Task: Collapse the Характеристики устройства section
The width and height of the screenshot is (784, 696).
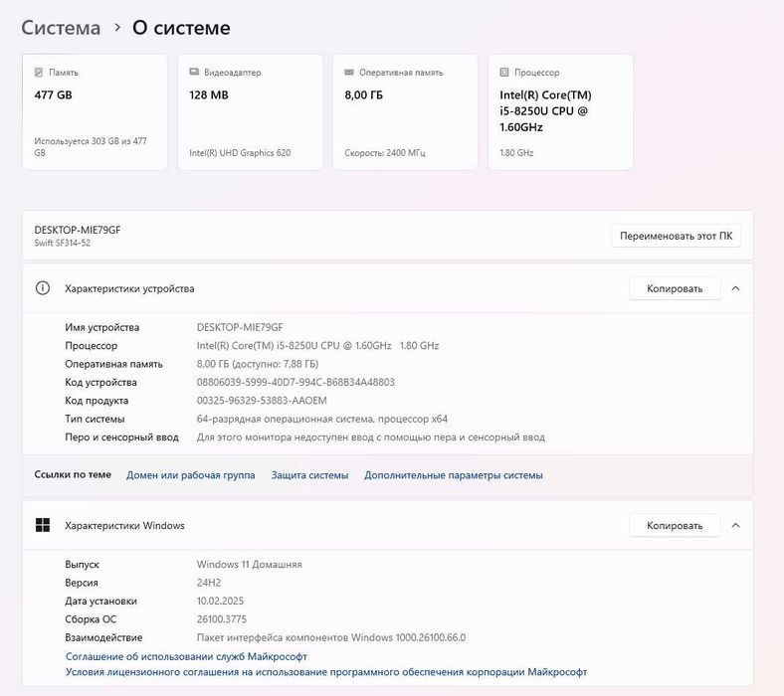Action: point(735,288)
